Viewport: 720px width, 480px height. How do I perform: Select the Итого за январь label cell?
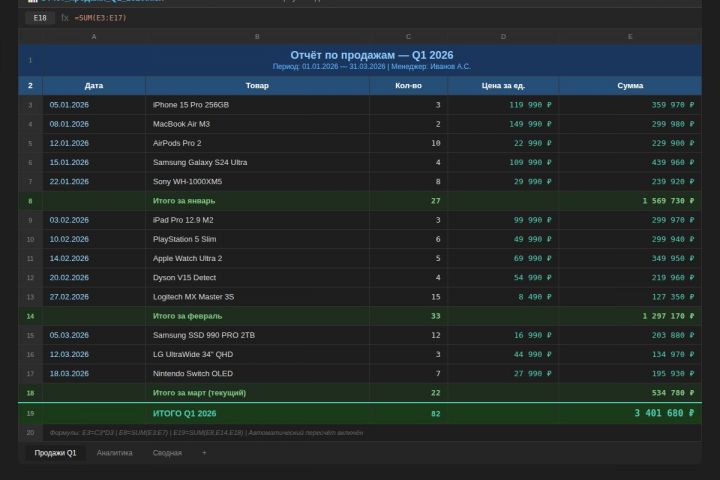[x=257, y=201]
